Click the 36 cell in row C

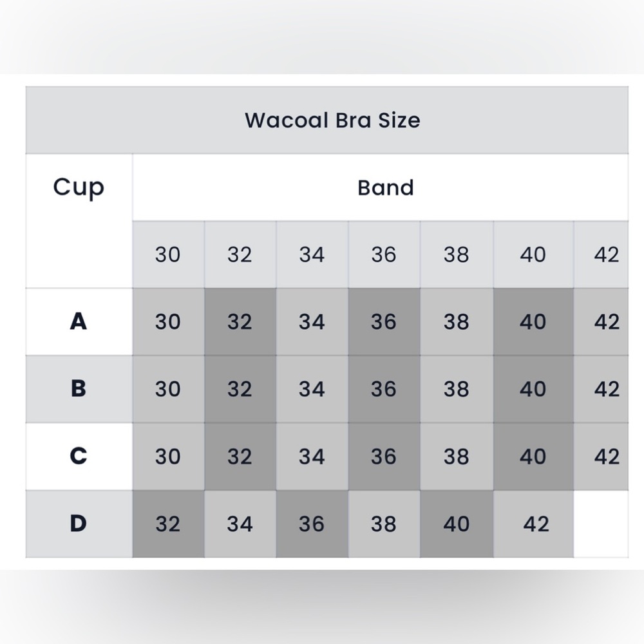[384, 457]
